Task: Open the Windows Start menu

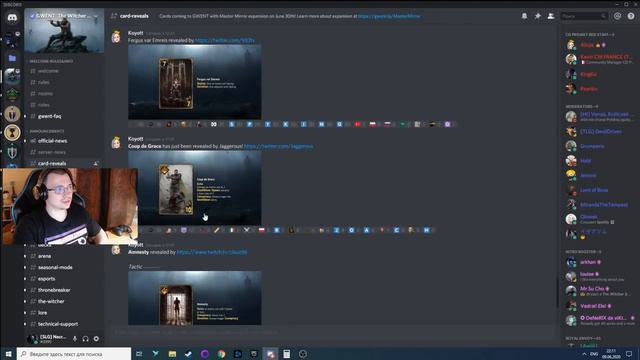Action: 8,354
